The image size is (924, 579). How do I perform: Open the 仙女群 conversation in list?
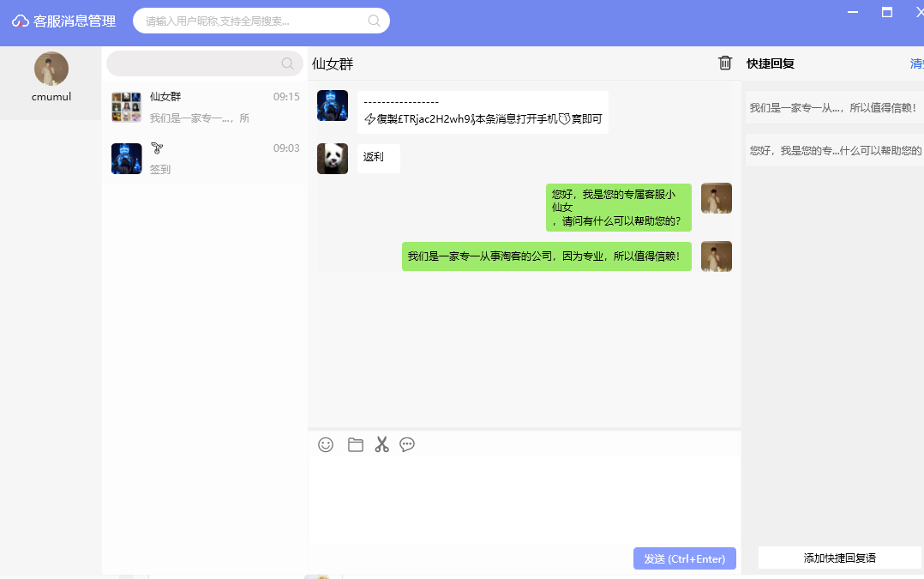205,106
